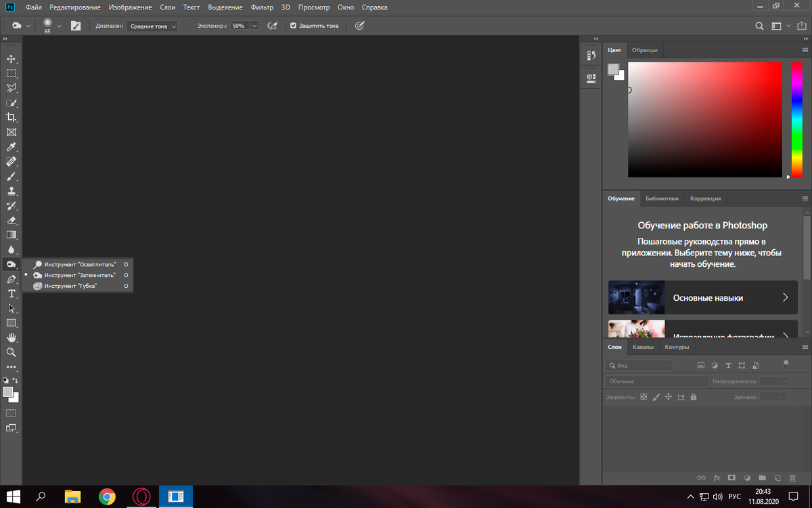This screenshot has height=508, width=812.
Task: Create a new layer button
Action: 777,478
